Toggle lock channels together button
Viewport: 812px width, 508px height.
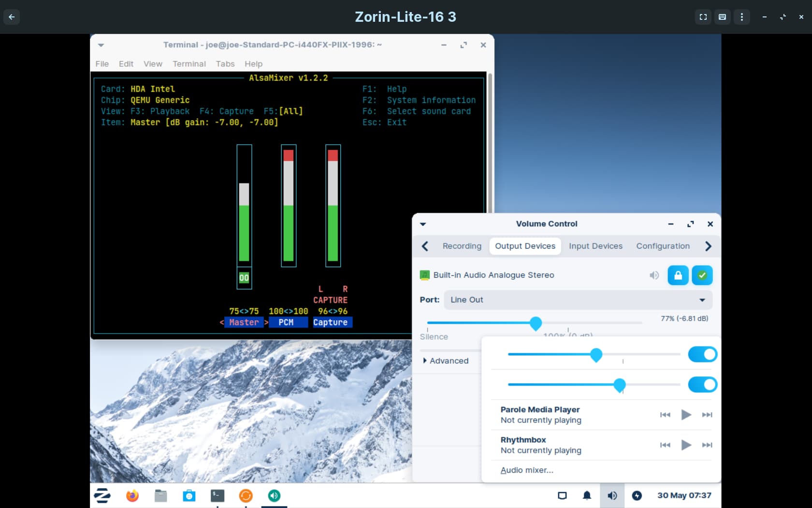(678, 275)
